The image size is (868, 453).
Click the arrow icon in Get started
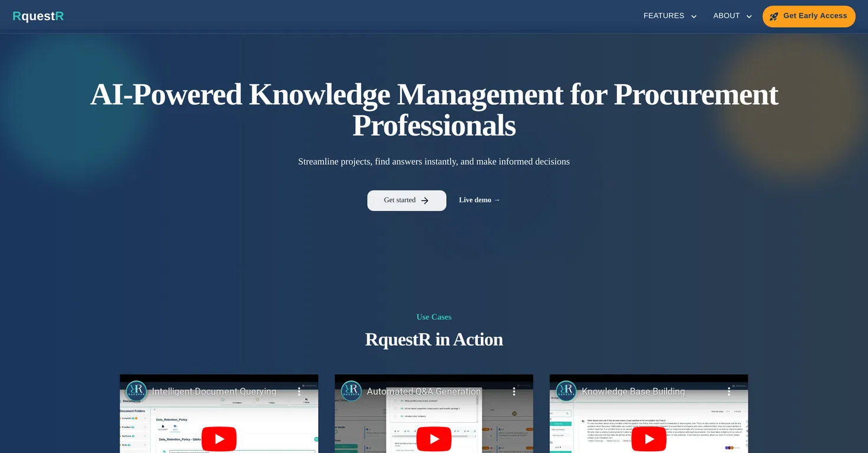[x=425, y=201]
